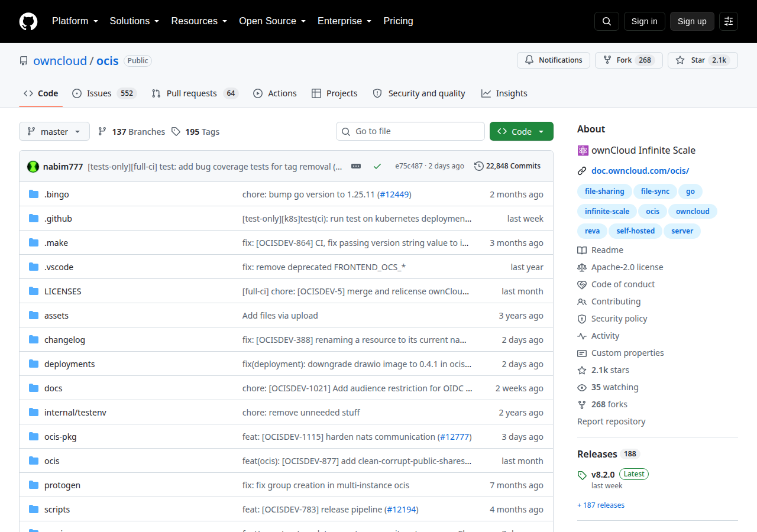Open pull request #12777 link
Viewport: 757px width, 532px height.
coord(455,437)
